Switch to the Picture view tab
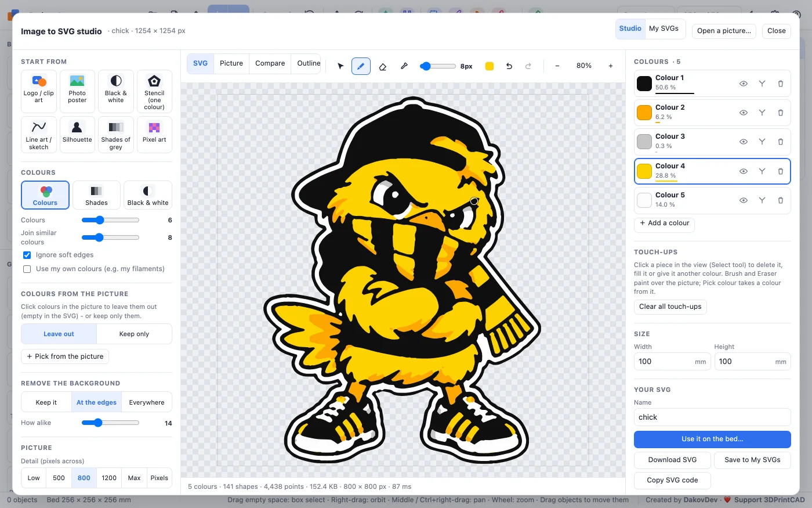Screen dimensions: 812x508 pos(231,63)
